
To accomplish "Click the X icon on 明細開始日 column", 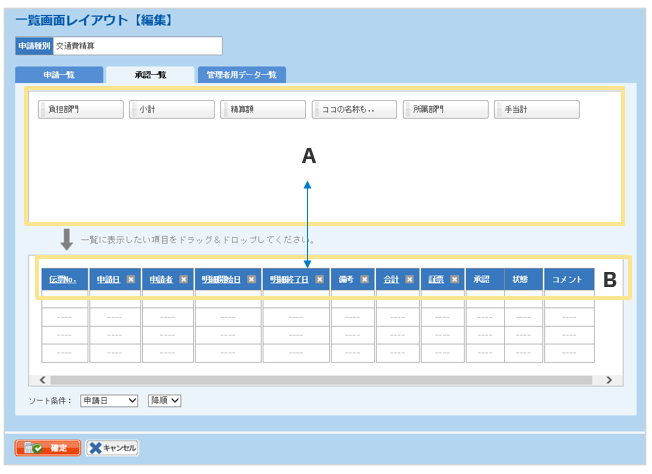I will [x=251, y=280].
